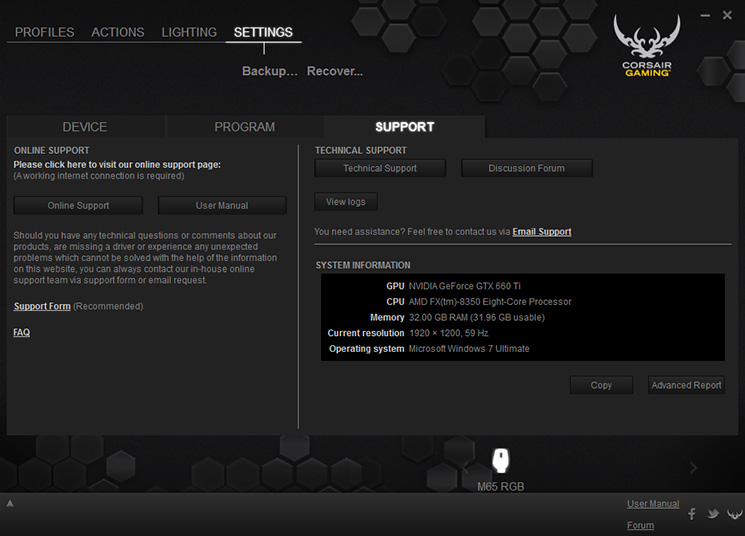The width and height of the screenshot is (745, 536).
Task: Generate an Advanced Report
Action: [x=686, y=385]
